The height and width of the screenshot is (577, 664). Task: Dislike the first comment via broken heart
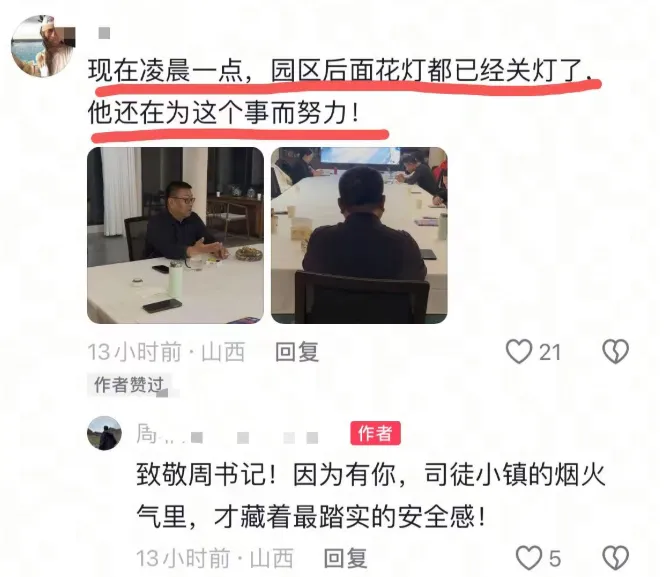pos(615,351)
